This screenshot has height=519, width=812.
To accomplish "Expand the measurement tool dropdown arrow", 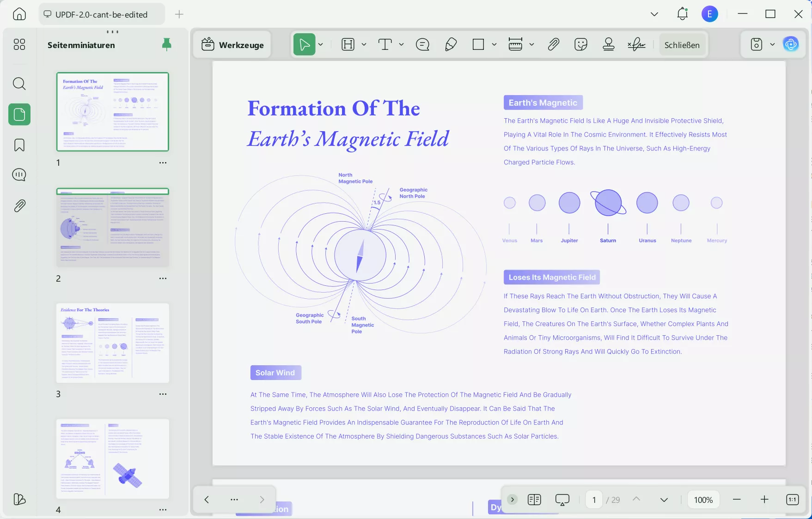I will click(532, 44).
